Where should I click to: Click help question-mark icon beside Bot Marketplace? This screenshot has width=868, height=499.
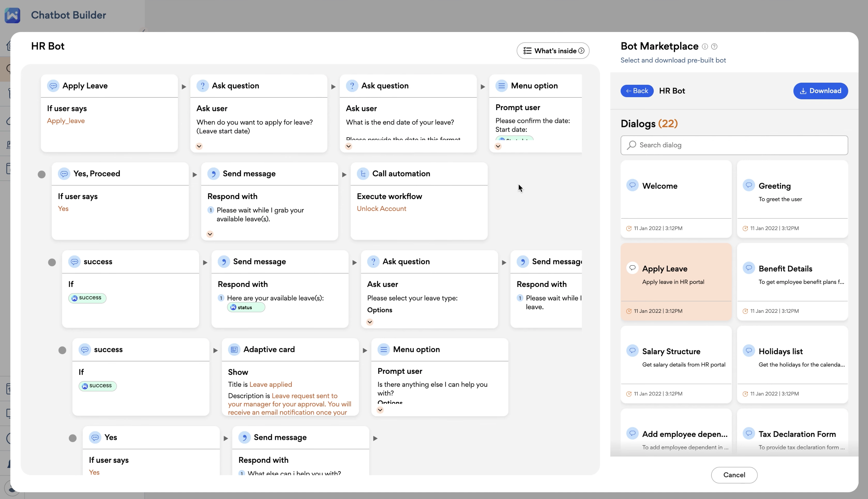coord(714,46)
